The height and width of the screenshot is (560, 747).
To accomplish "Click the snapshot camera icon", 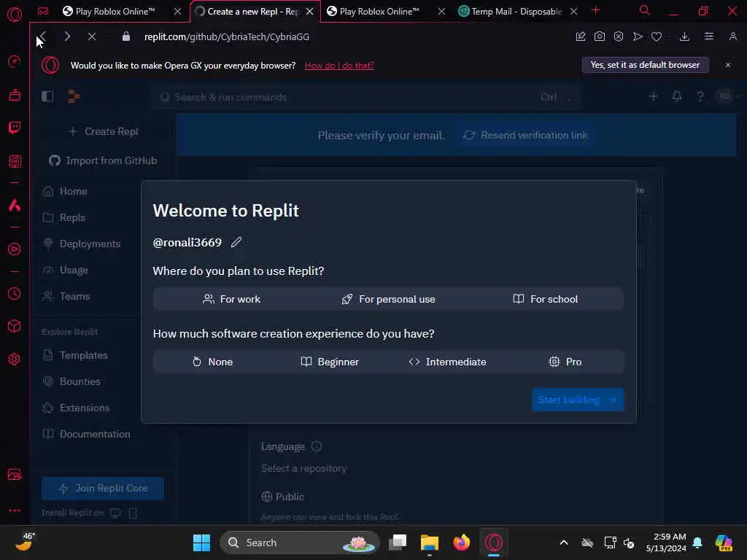I will click(x=600, y=36).
